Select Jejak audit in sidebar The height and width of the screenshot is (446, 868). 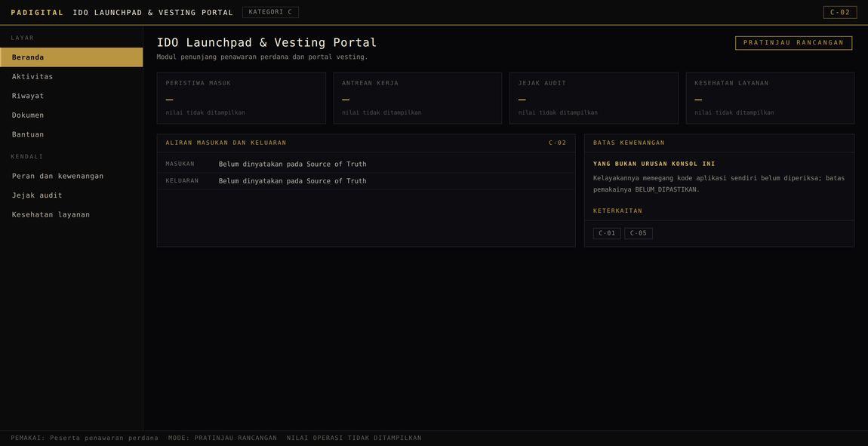click(72, 195)
